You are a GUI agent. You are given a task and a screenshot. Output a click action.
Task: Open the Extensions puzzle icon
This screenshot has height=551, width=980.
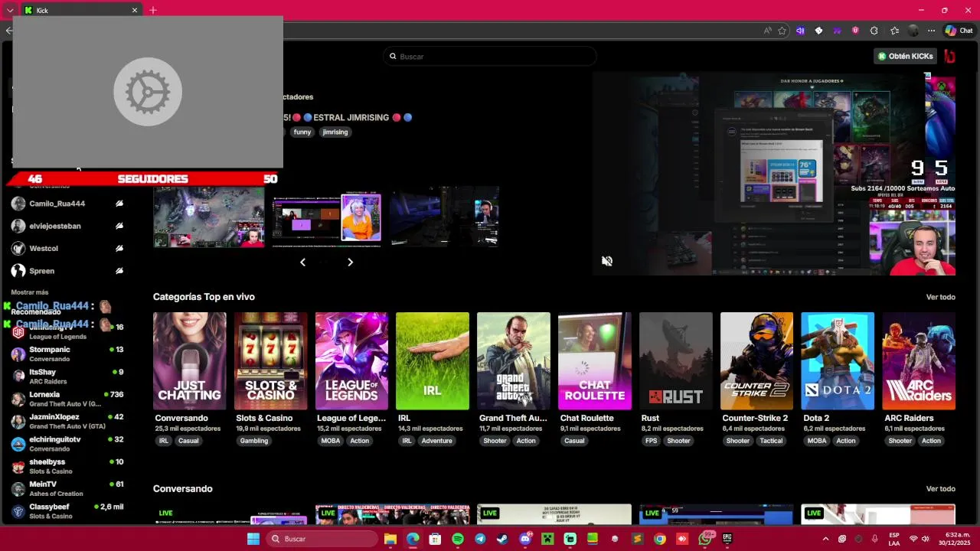pyautogui.click(x=874, y=31)
